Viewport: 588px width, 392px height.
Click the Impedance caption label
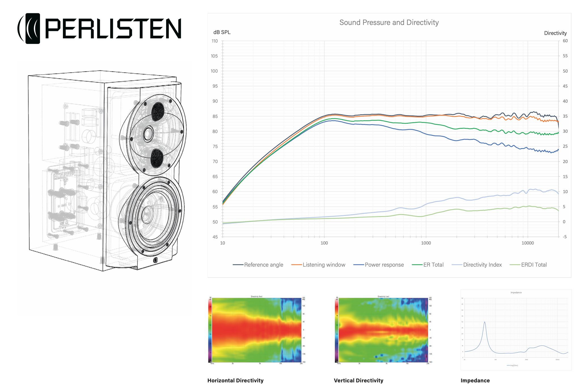point(475,380)
